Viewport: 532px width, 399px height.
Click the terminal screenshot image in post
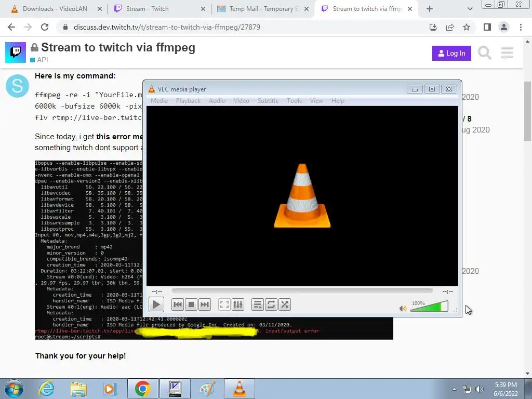pos(214,250)
